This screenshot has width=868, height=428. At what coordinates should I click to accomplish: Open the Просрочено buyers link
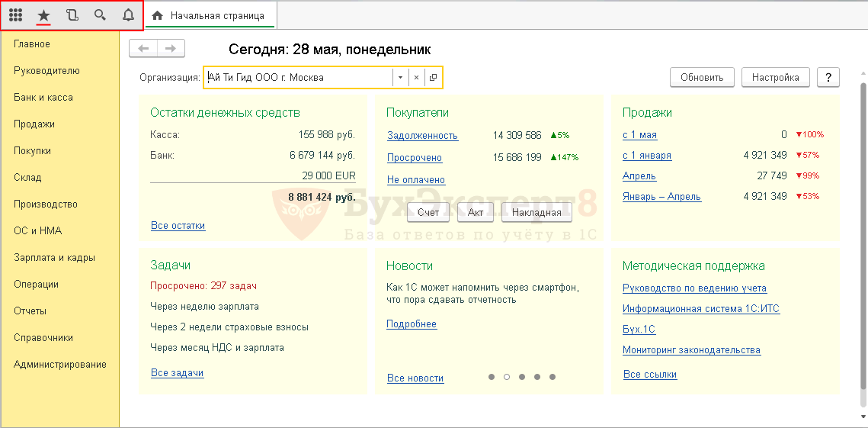click(415, 158)
